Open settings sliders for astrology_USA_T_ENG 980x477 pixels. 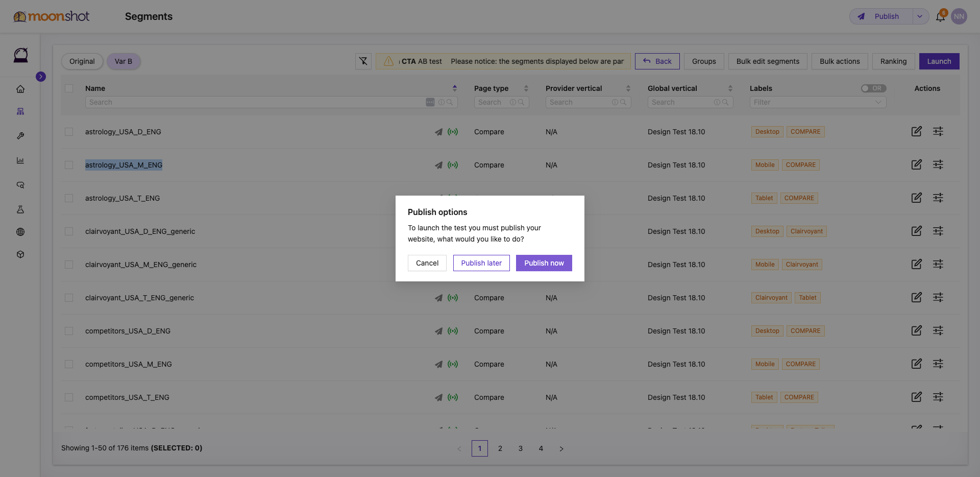click(938, 198)
